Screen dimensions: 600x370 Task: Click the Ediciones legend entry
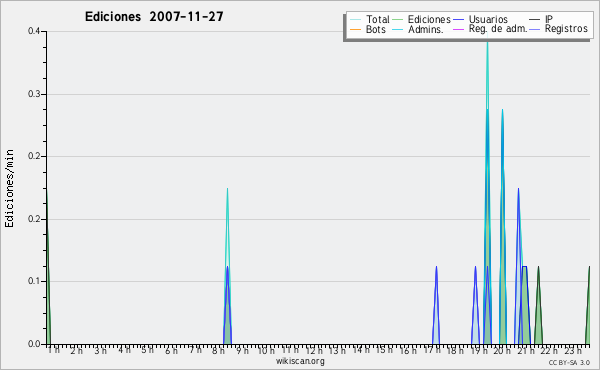[422, 19]
